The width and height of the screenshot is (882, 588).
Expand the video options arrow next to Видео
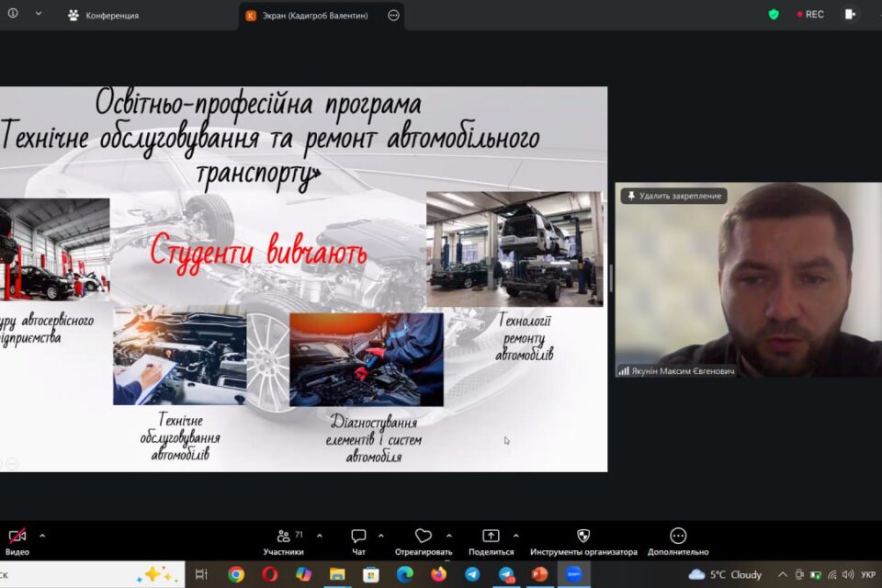[42, 536]
